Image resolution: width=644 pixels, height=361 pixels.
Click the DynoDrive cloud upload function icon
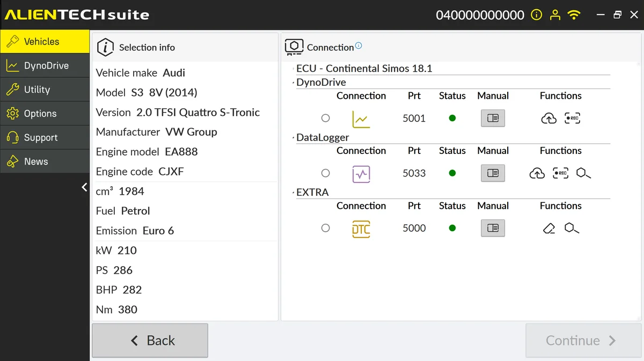click(x=548, y=119)
